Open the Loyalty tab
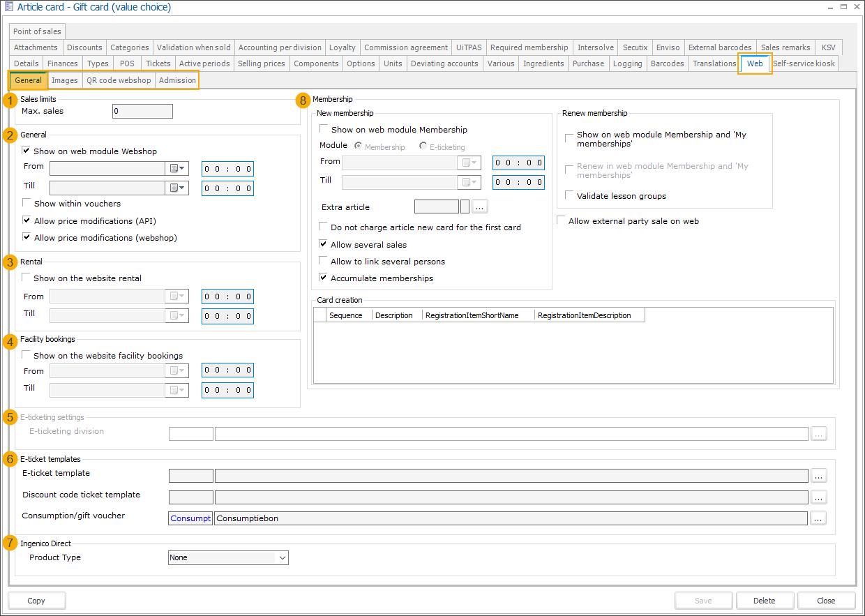This screenshot has width=865, height=616. click(x=343, y=47)
